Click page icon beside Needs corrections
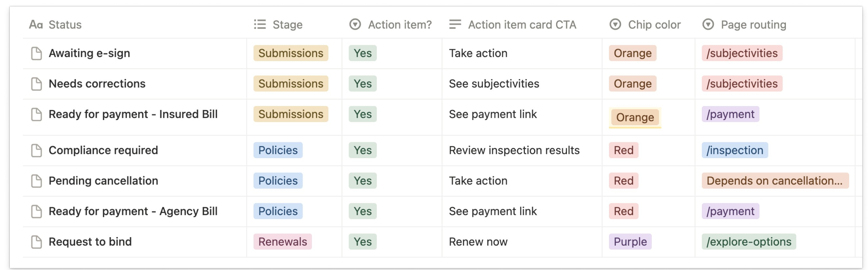868x270 pixels. pyautogui.click(x=36, y=84)
